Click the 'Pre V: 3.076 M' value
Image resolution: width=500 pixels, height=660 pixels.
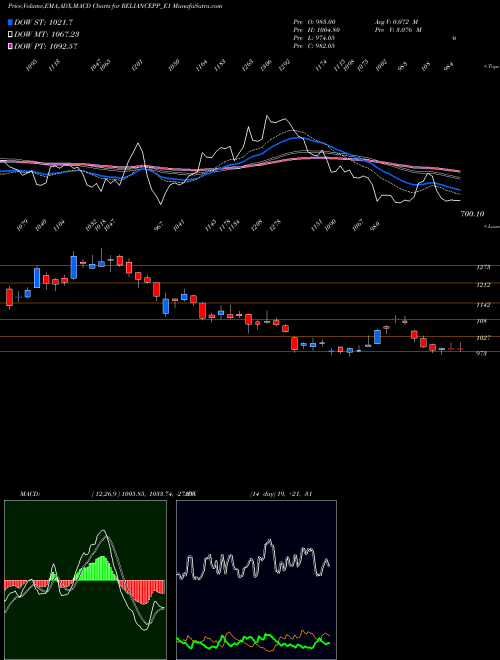[x=398, y=30]
